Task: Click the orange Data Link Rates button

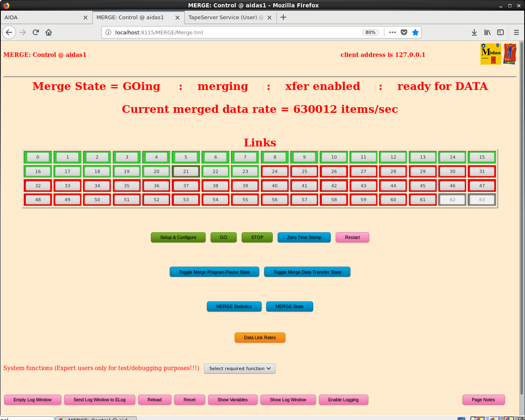Action: [x=260, y=337]
